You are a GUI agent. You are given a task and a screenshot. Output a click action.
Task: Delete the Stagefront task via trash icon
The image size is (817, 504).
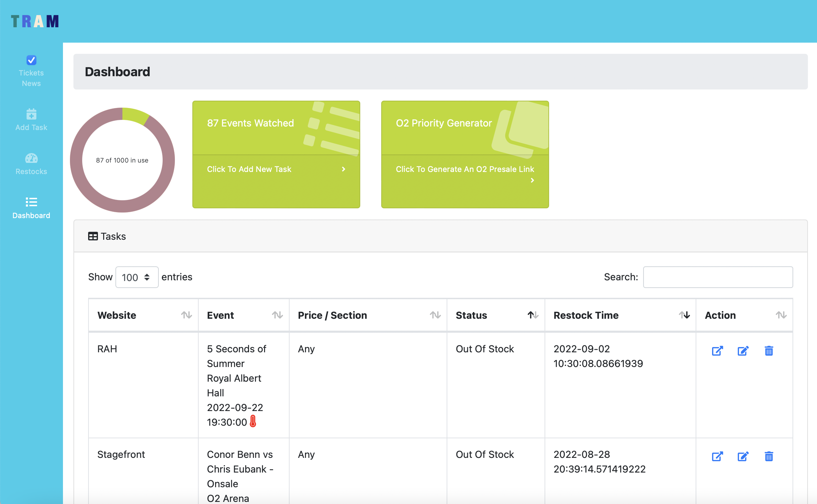[769, 456]
